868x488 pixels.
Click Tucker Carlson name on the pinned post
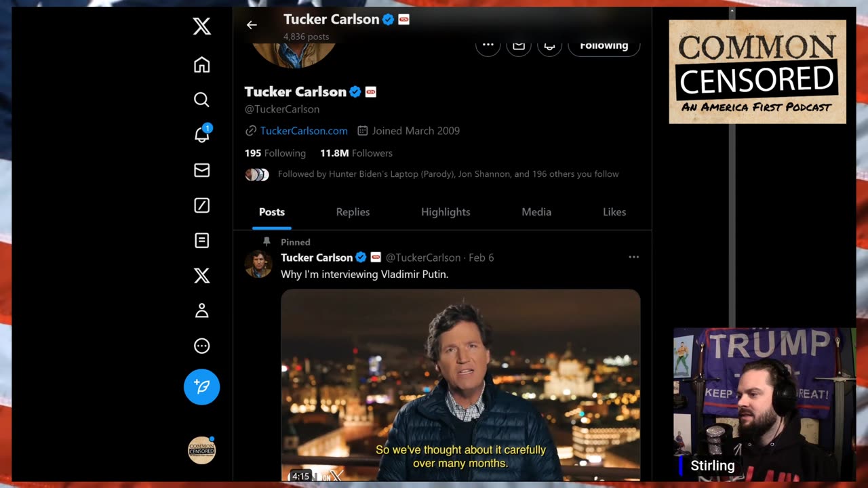coord(317,258)
